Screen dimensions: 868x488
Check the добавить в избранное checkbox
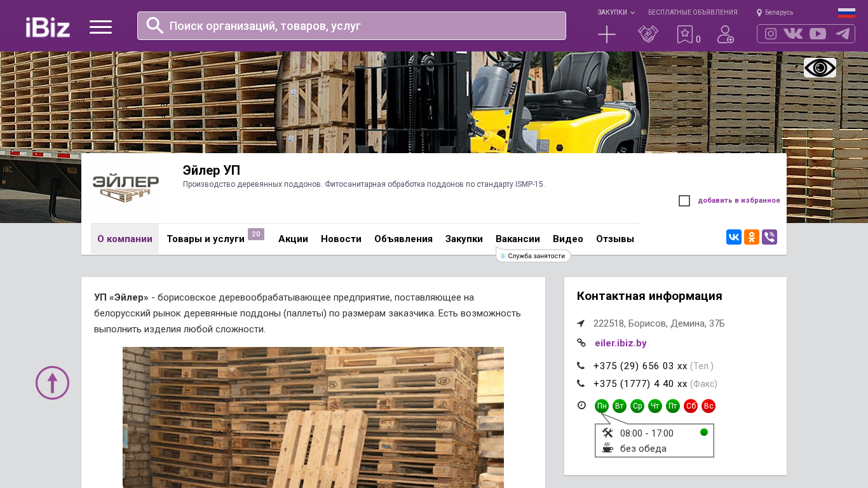coord(684,201)
